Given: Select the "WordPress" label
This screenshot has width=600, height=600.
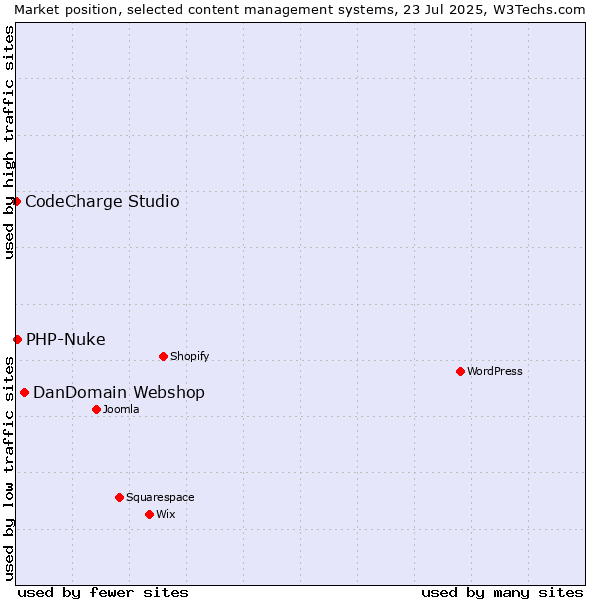Looking at the screenshot, I should coord(495,371).
